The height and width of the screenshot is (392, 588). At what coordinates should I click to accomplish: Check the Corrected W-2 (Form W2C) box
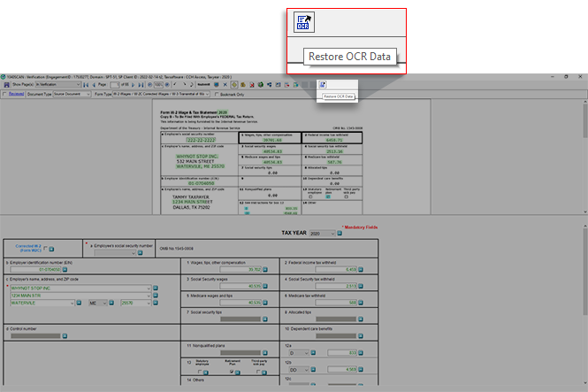tap(44, 250)
